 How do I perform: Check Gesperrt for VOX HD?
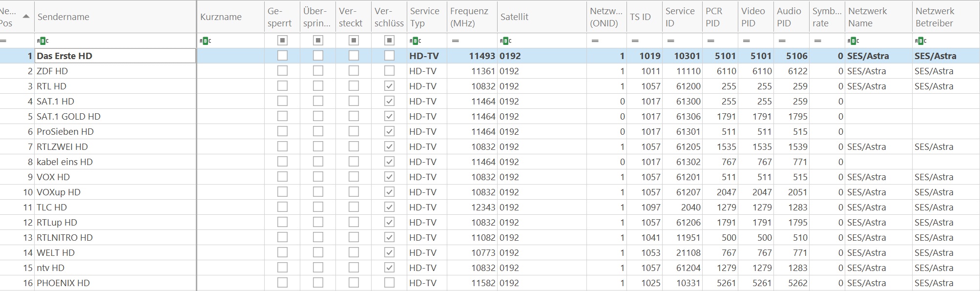pos(282,177)
